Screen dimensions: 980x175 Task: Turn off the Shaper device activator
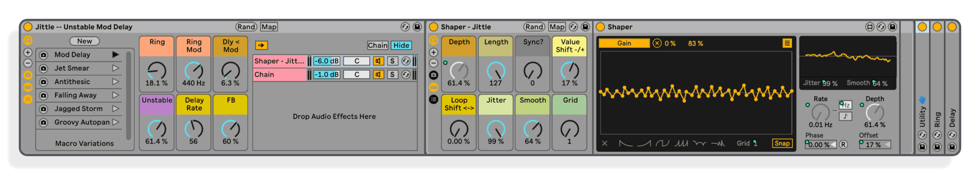(600, 27)
